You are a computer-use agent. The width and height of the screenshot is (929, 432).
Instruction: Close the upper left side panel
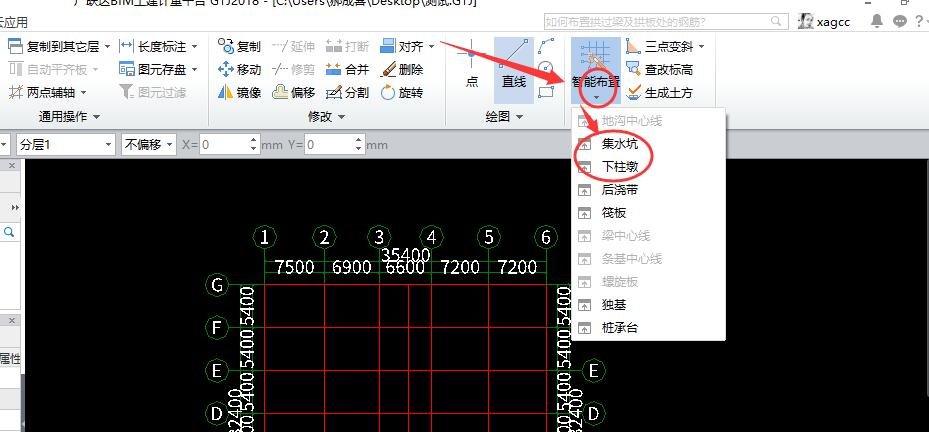click(x=12, y=167)
